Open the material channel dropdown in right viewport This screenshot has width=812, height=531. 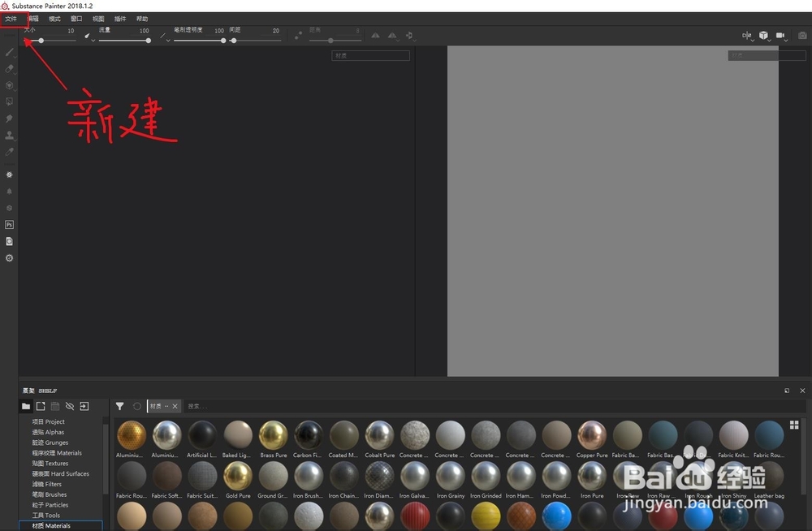click(x=767, y=55)
